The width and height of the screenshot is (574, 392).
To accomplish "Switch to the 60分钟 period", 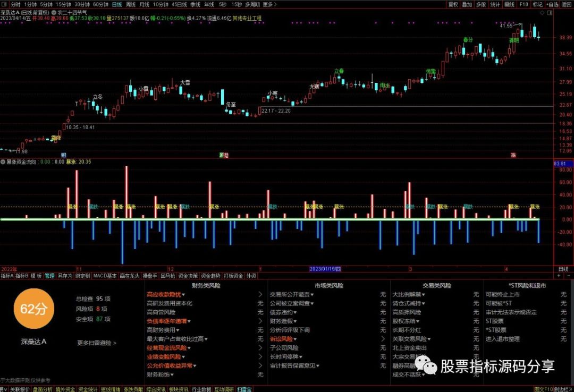I will [100, 4].
